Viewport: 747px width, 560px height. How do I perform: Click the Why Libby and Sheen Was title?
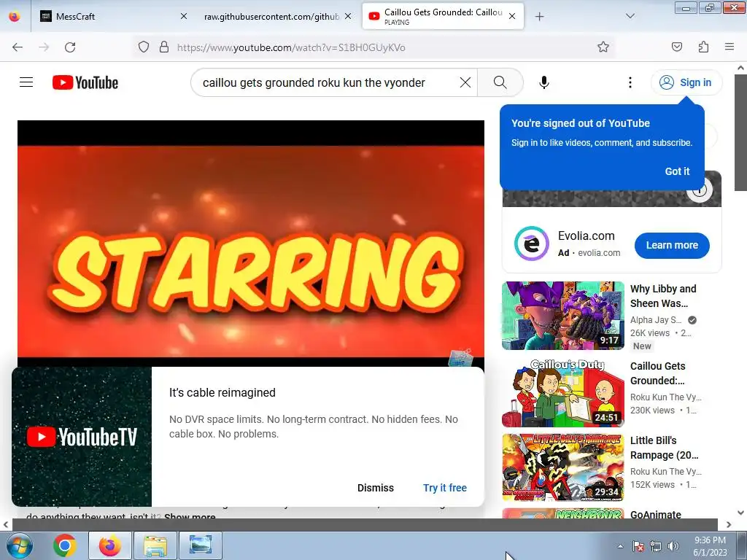point(662,296)
